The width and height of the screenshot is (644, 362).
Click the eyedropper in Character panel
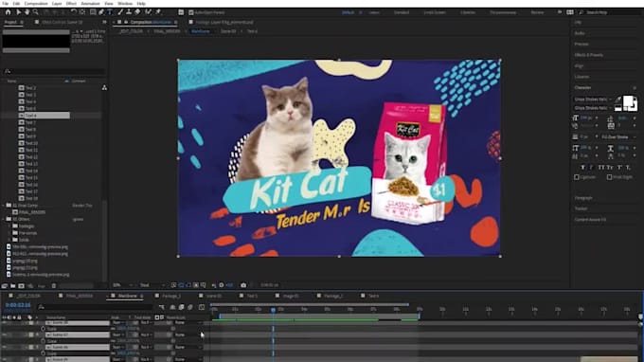(x=618, y=99)
